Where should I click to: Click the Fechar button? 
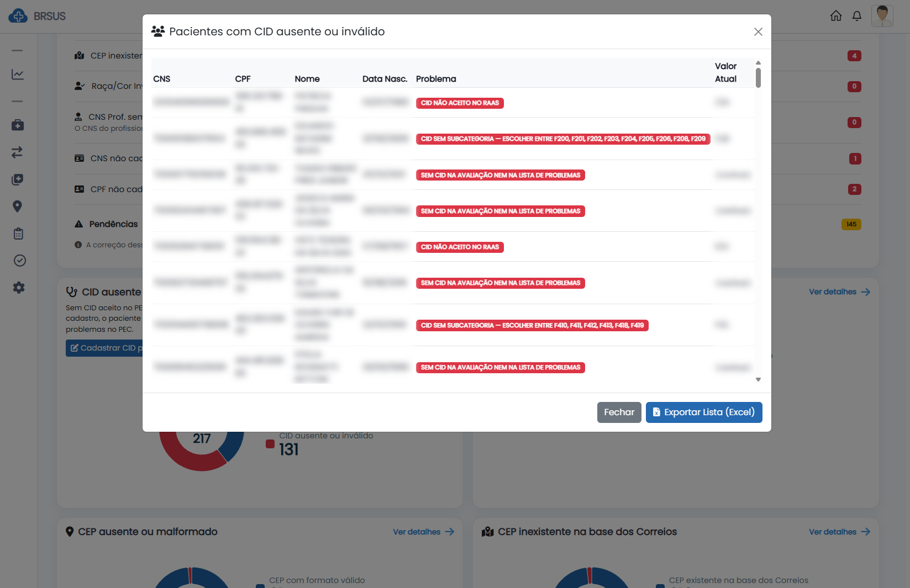tap(619, 412)
